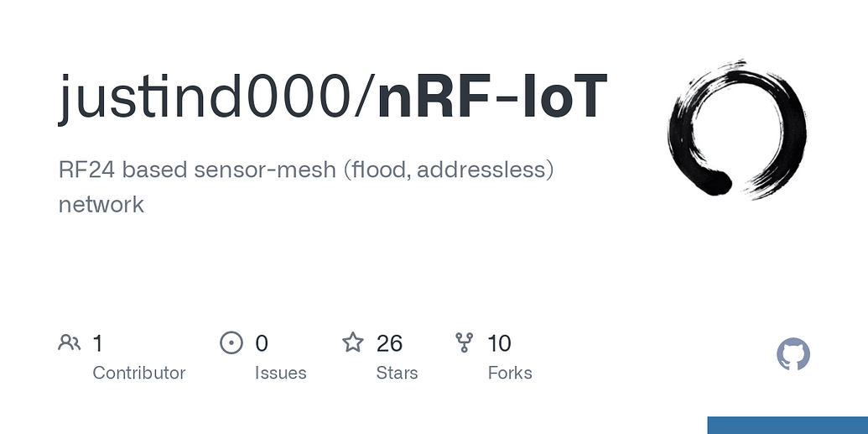Select the 'Issues' label
Viewport: 868px width, 434px height.
280,373
